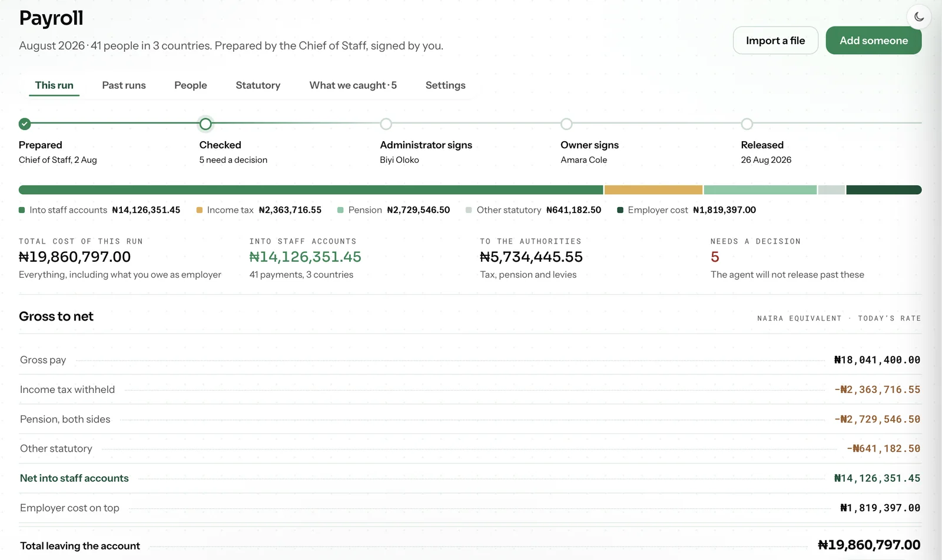Viewport: 942px width, 560px height.
Task: Click the Prepared step green checkmark
Action: [25, 124]
